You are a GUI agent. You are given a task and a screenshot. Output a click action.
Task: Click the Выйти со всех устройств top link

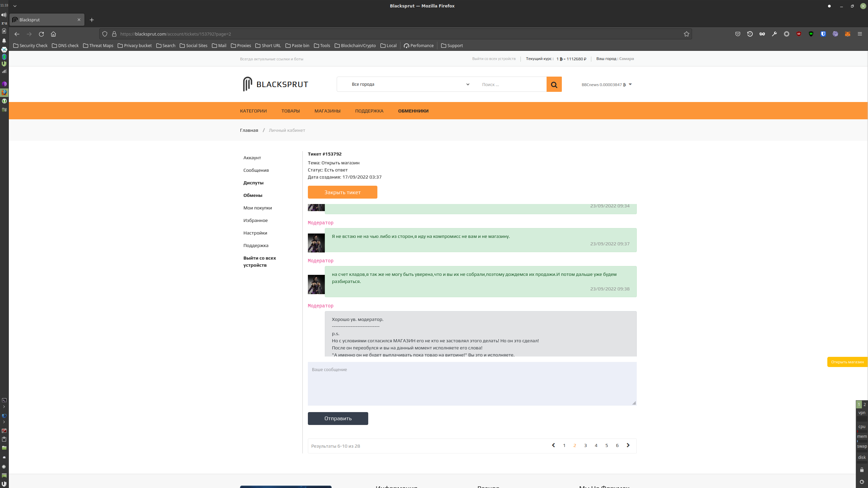tap(494, 59)
